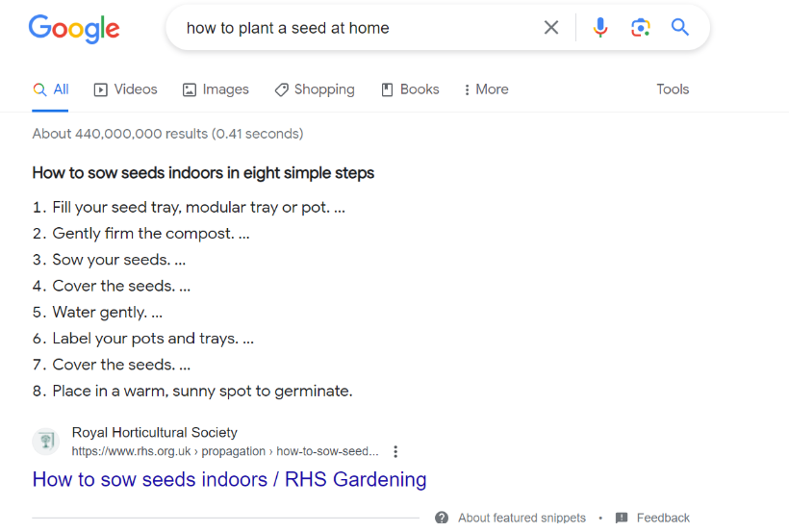The width and height of the screenshot is (789, 532).
Task: Open 'How to sow seeds indoors / RHS Gardening' link
Action: [229, 479]
